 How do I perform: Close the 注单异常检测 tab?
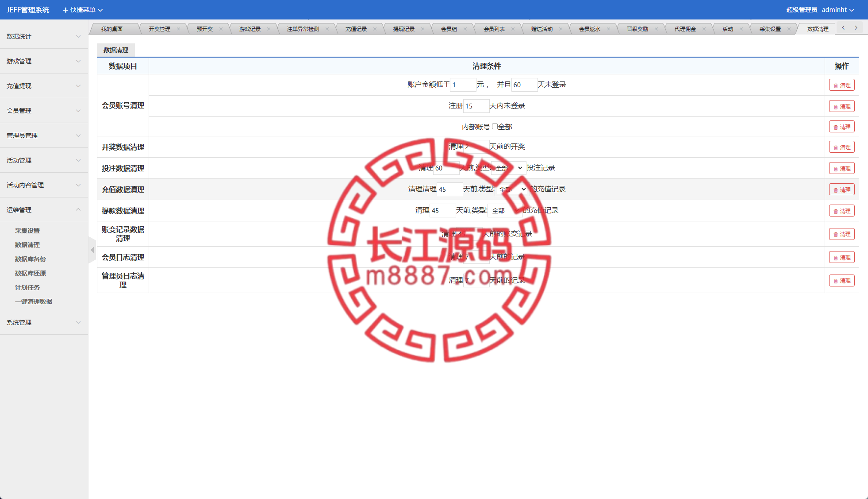[327, 29]
